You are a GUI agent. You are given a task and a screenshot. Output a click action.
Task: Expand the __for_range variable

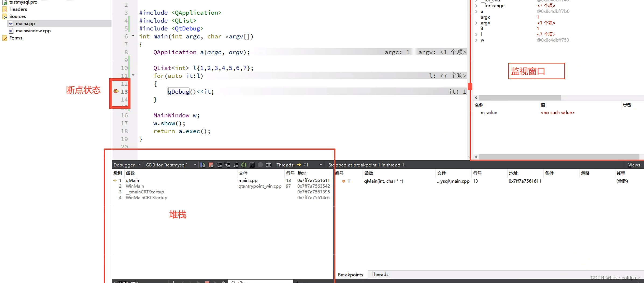click(x=476, y=6)
